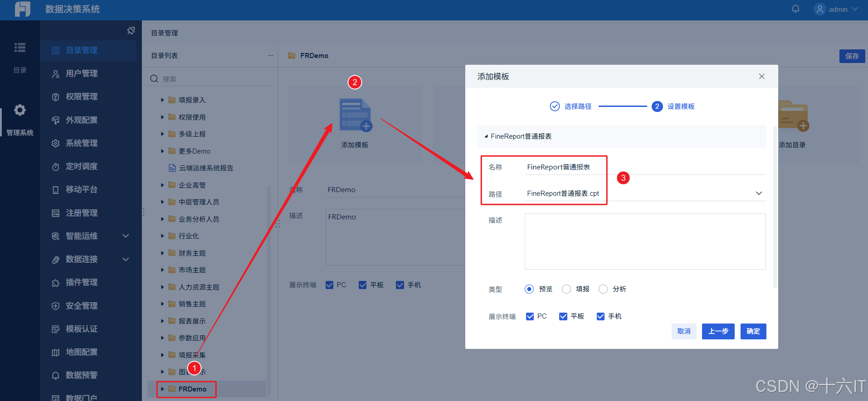Screen dimensions: 868x401
Task: Select 设置模板 step
Action: coord(673,106)
